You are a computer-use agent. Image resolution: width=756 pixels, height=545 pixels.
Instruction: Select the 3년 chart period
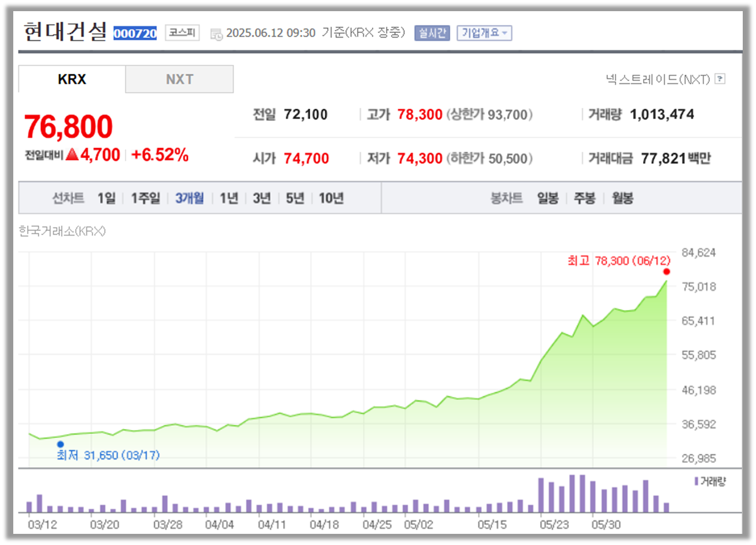click(x=262, y=198)
